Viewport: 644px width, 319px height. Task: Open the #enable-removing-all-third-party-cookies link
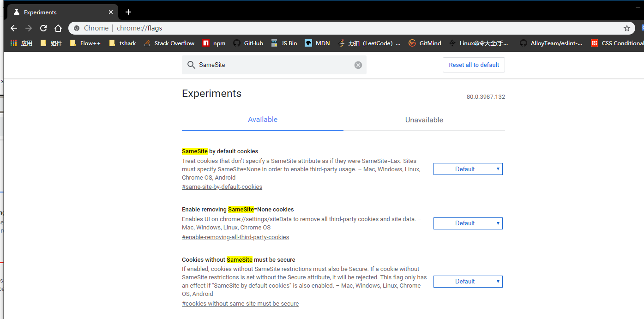tap(235, 237)
